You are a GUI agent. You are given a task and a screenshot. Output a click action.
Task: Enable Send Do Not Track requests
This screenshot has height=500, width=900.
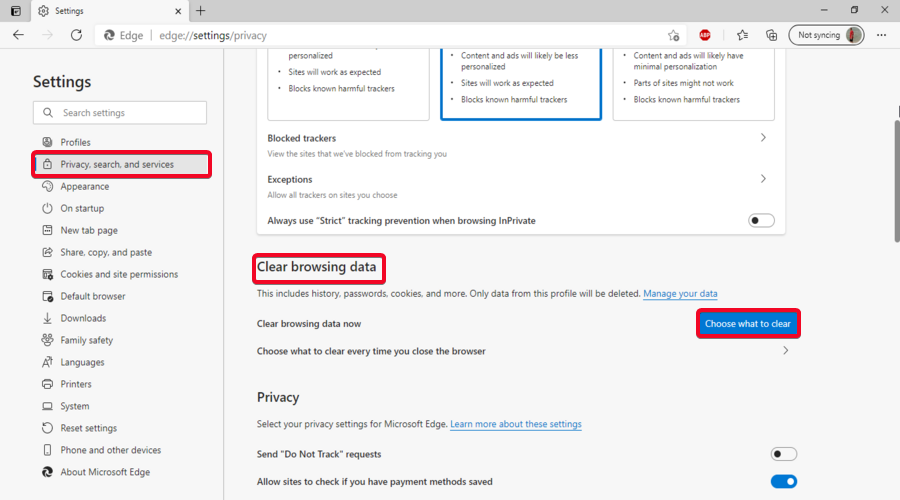pyautogui.click(x=784, y=454)
